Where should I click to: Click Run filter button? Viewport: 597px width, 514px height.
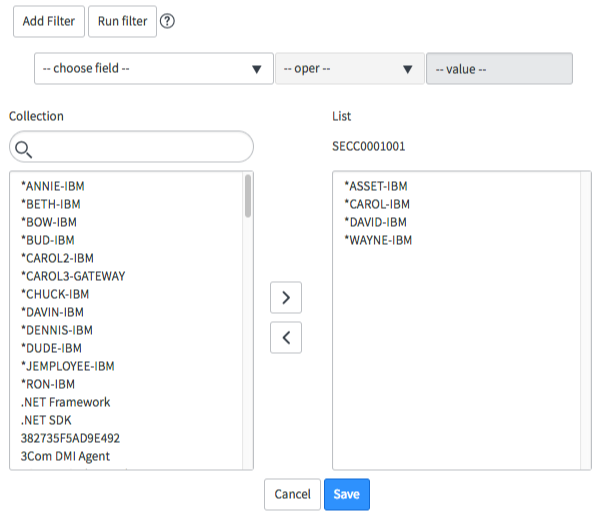click(x=122, y=21)
